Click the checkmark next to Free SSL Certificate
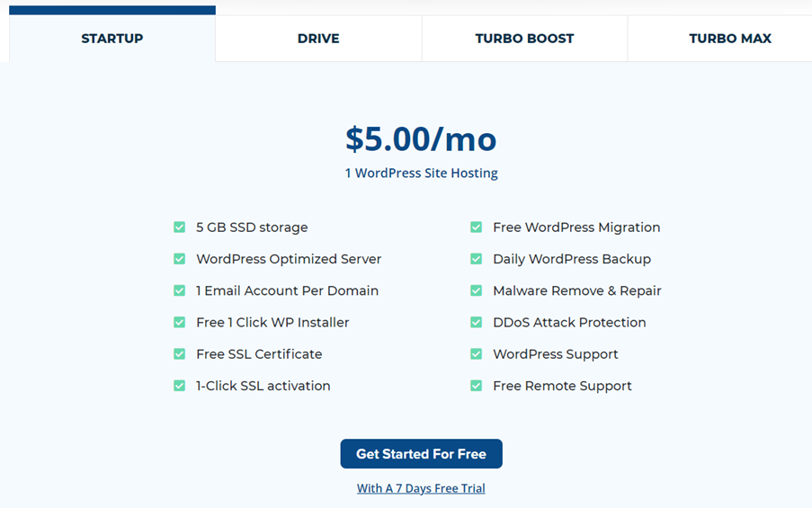The image size is (812, 508). 179,354
